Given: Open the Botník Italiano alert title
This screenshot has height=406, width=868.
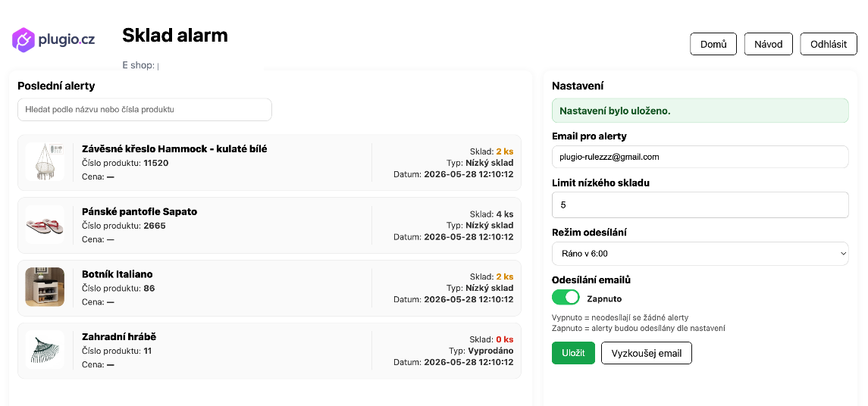Looking at the screenshot, I should tap(118, 273).
